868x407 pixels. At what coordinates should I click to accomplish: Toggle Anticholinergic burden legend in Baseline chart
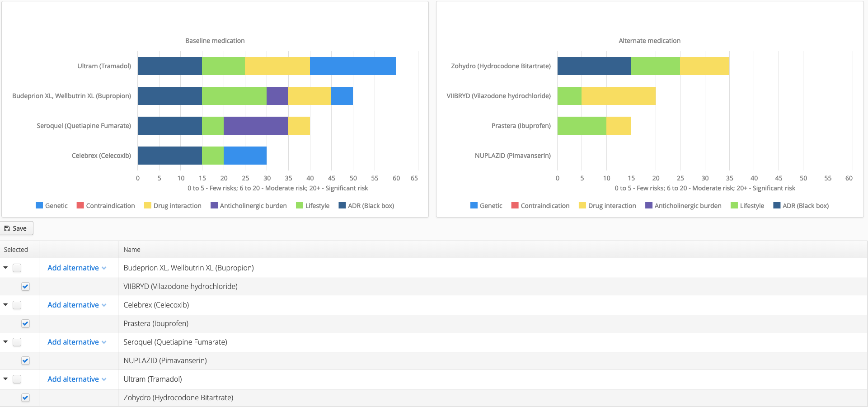pos(249,206)
